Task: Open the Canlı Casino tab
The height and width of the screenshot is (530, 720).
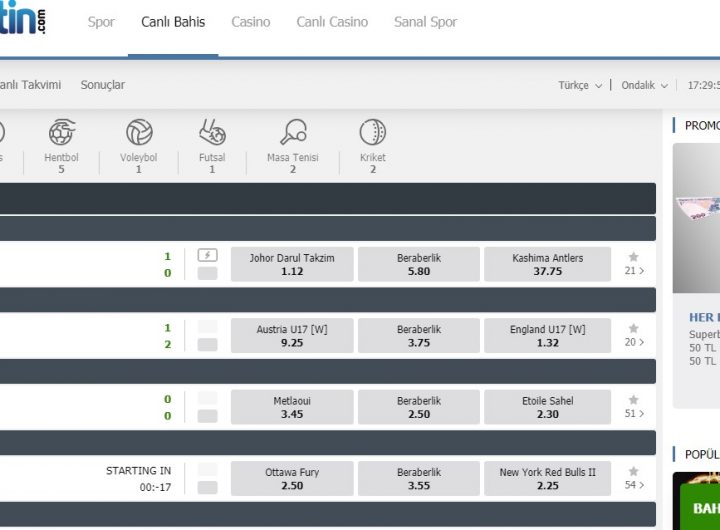Action: 332,22
